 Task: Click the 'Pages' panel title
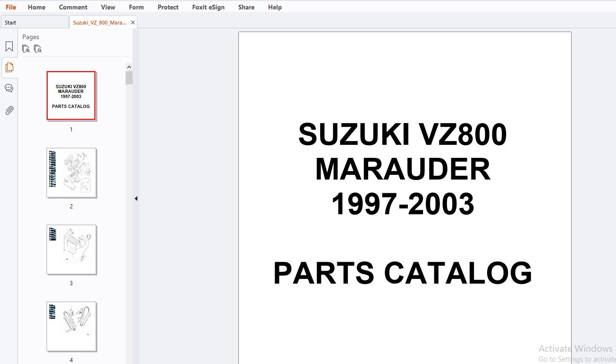pyautogui.click(x=31, y=37)
